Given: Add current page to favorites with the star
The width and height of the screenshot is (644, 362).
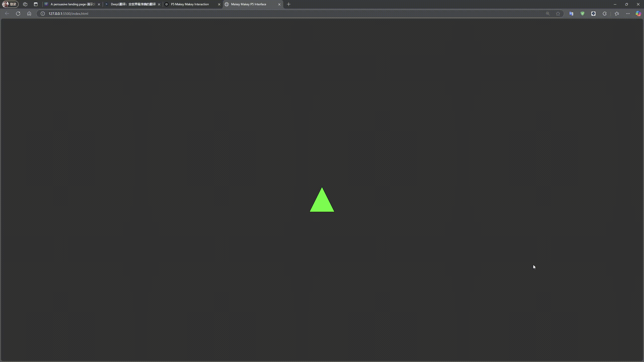Looking at the screenshot, I should (x=558, y=14).
